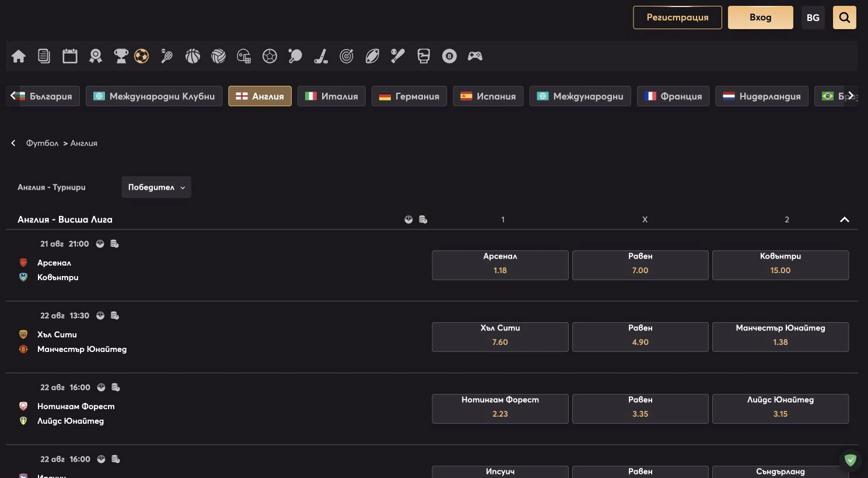Open stats icon for the Хъл Сити match
The width and height of the screenshot is (868, 478).
[x=100, y=316]
